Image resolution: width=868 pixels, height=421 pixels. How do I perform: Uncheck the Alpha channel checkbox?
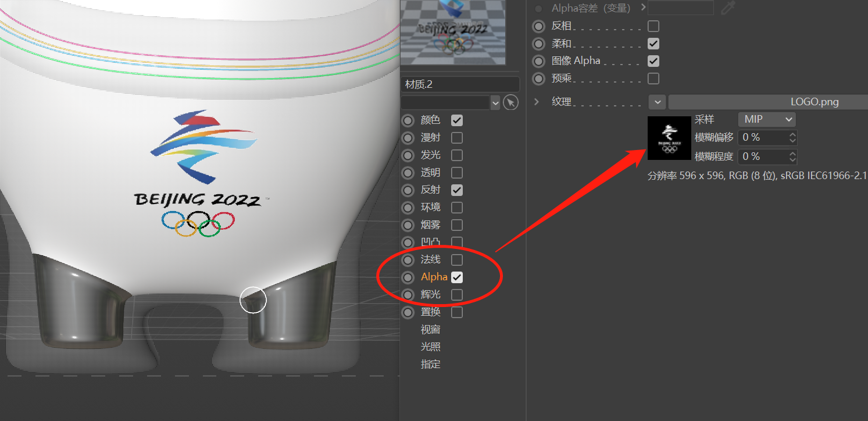[x=457, y=277]
